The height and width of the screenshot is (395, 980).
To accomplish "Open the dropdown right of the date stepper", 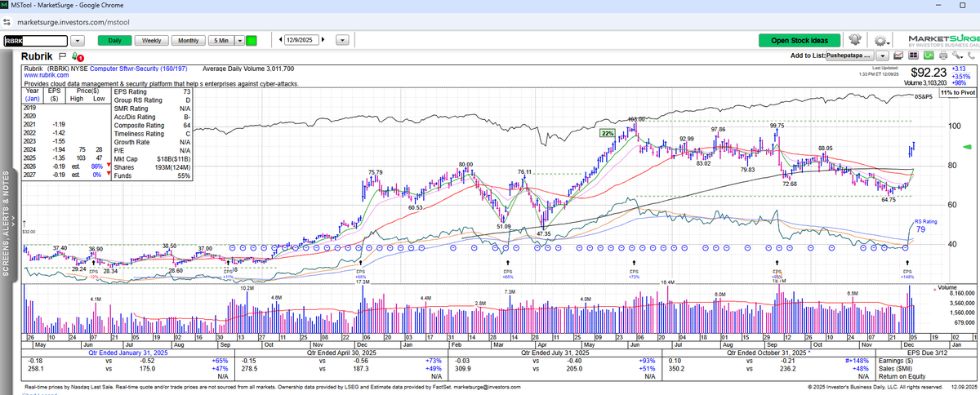I will (x=343, y=39).
